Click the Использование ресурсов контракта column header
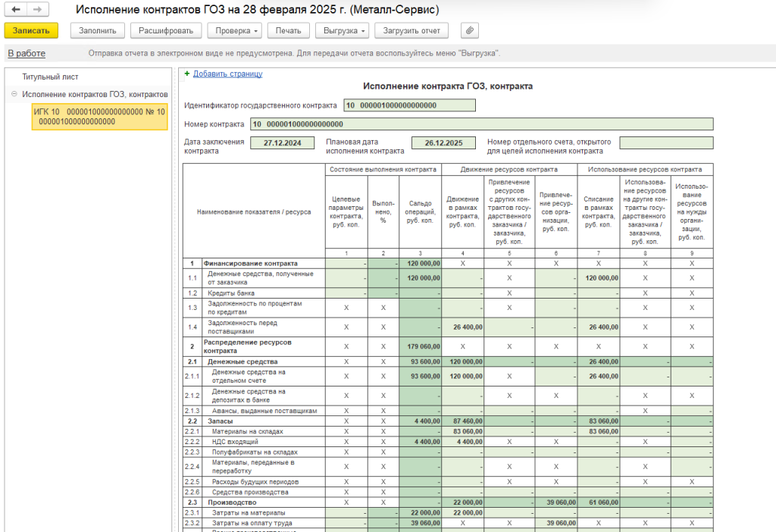The width and height of the screenshot is (776, 532). tap(645, 169)
